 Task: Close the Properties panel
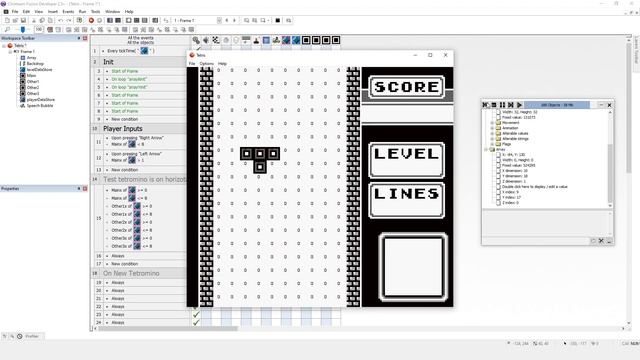[85, 189]
